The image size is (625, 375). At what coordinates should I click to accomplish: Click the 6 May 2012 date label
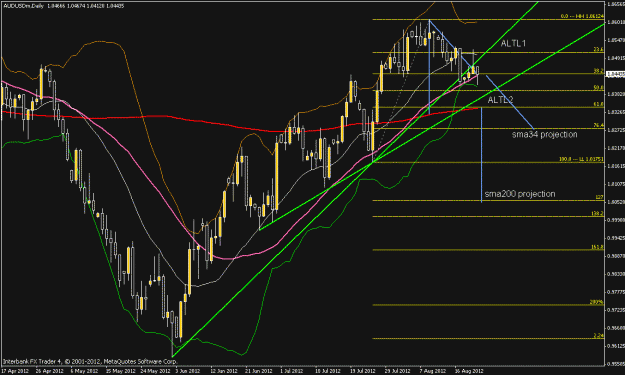(84, 371)
